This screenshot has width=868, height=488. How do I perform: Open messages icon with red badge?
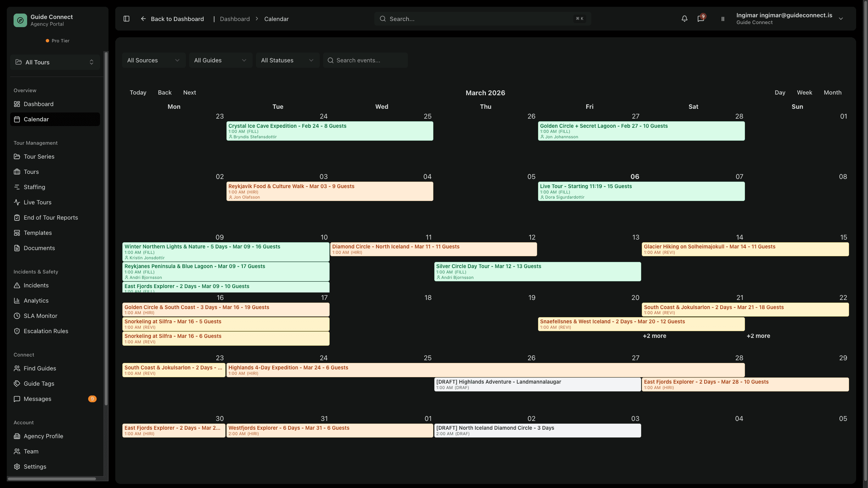[701, 19]
